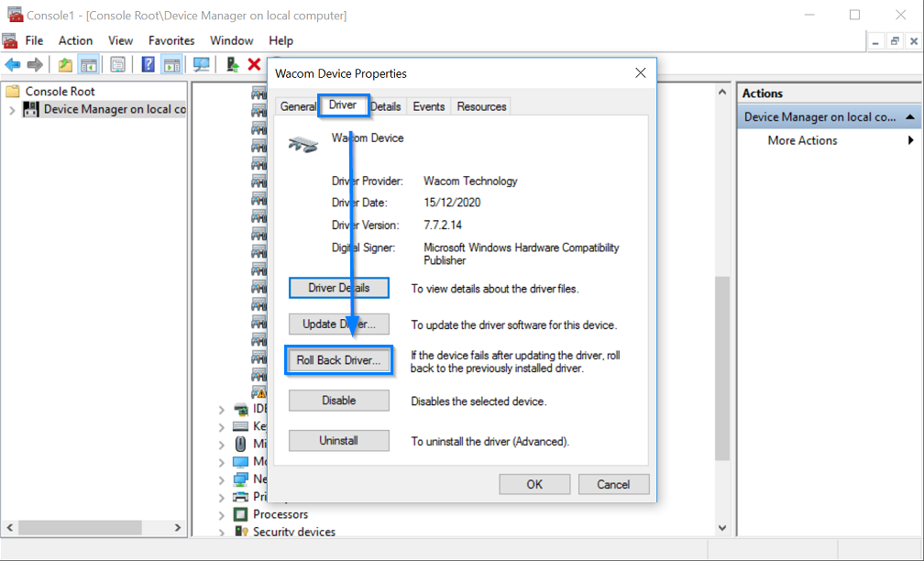924x561 pixels.
Task: Open the Favorites menu
Action: click(171, 40)
